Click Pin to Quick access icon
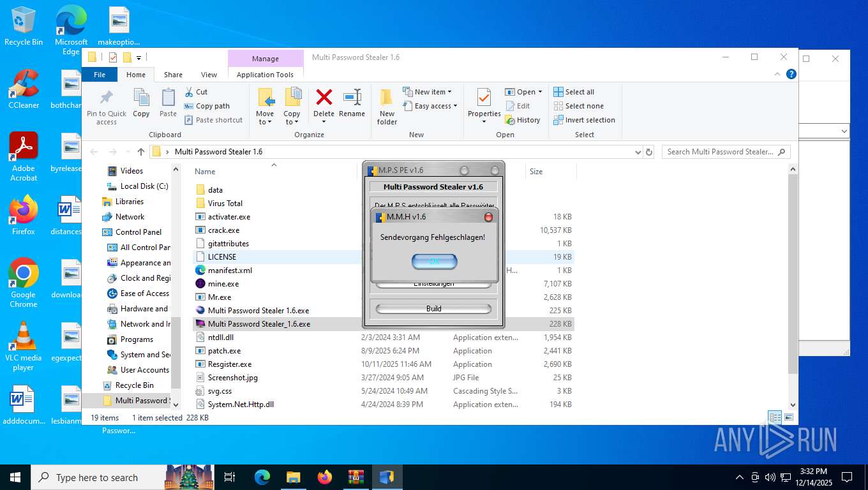 [107, 98]
